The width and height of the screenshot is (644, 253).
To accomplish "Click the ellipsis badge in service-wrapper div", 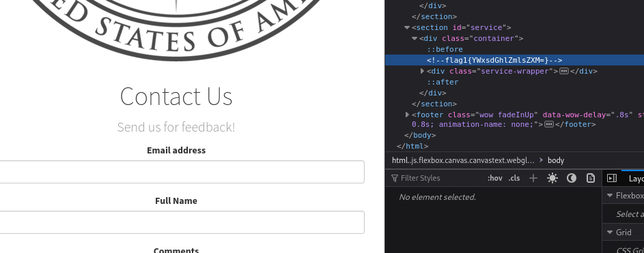I will tap(564, 72).
